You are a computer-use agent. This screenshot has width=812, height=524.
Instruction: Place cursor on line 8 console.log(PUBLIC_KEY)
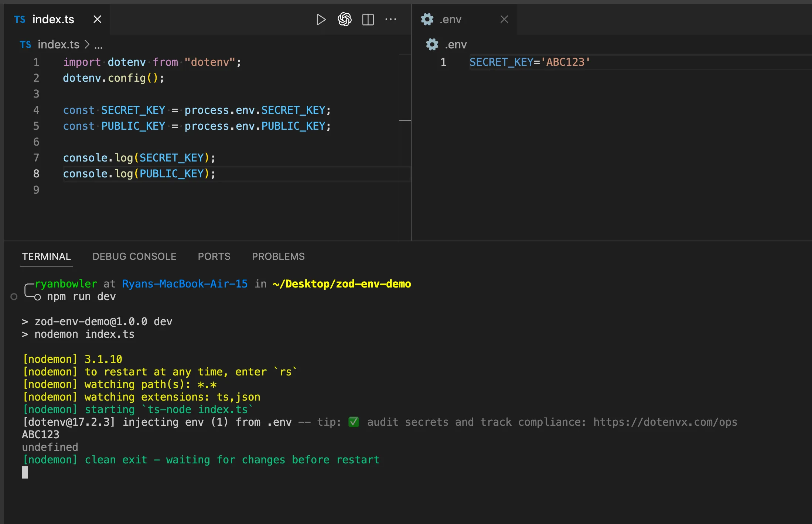[x=139, y=174]
